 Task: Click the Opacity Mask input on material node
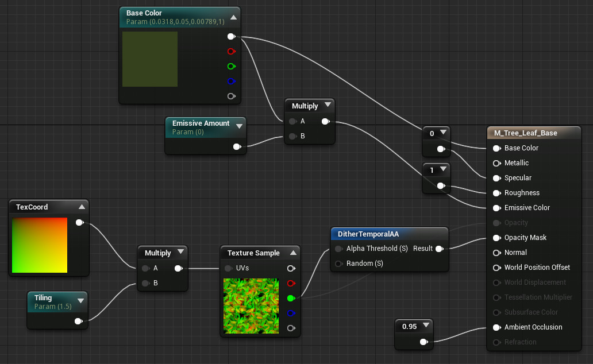(x=496, y=238)
